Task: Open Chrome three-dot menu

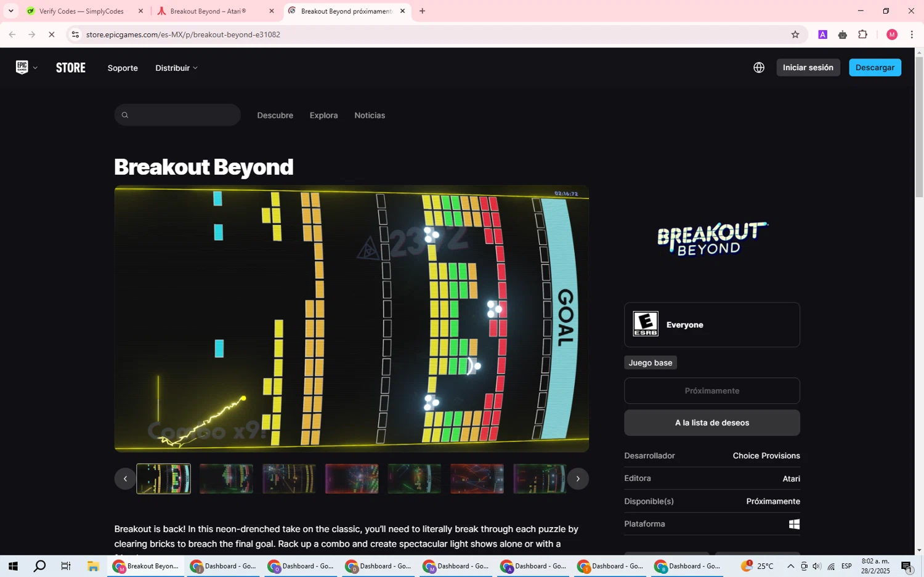Action: (912, 34)
